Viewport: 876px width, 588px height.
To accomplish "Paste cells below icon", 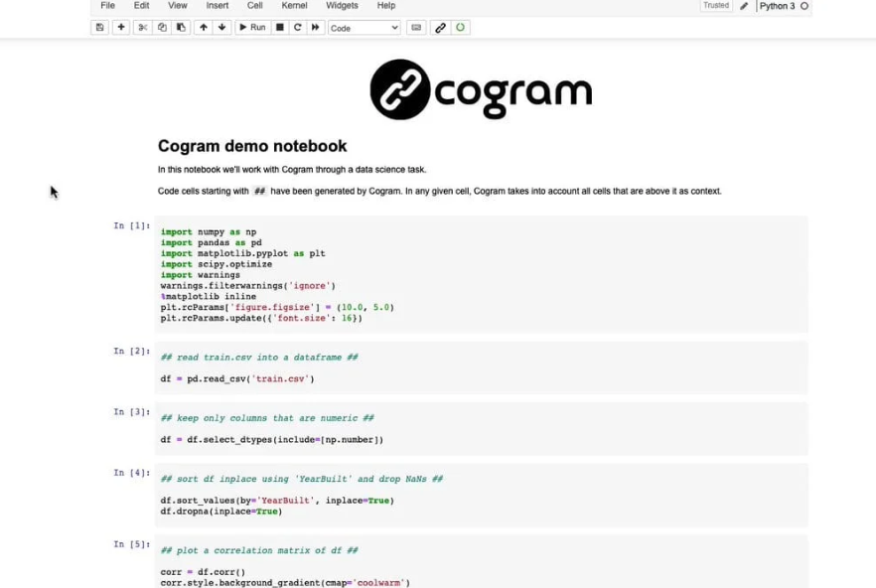I will [x=181, y=28].
